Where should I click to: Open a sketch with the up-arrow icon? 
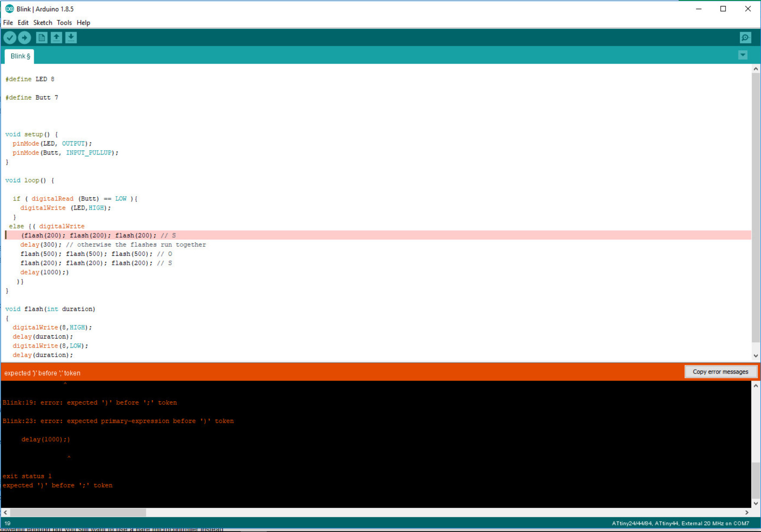56,38
